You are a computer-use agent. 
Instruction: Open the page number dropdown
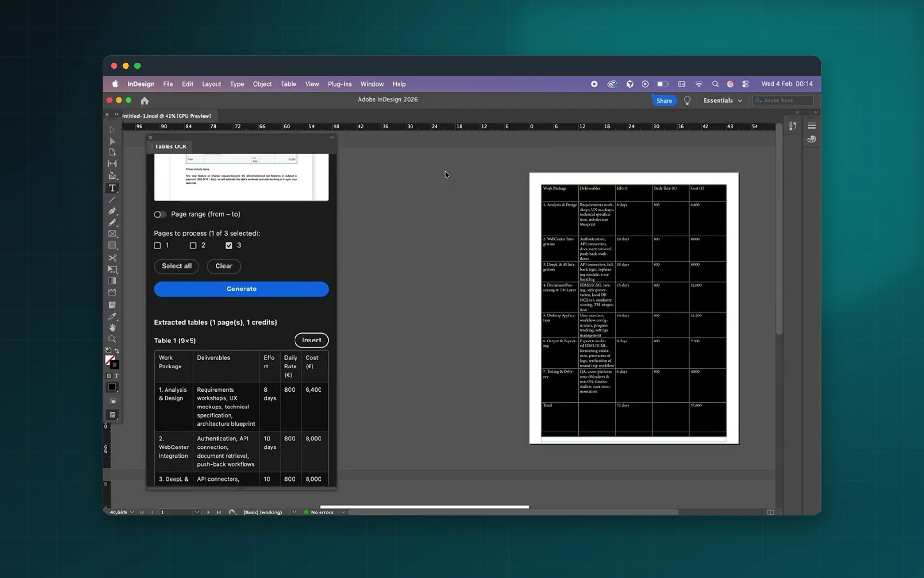click(197, 512)
